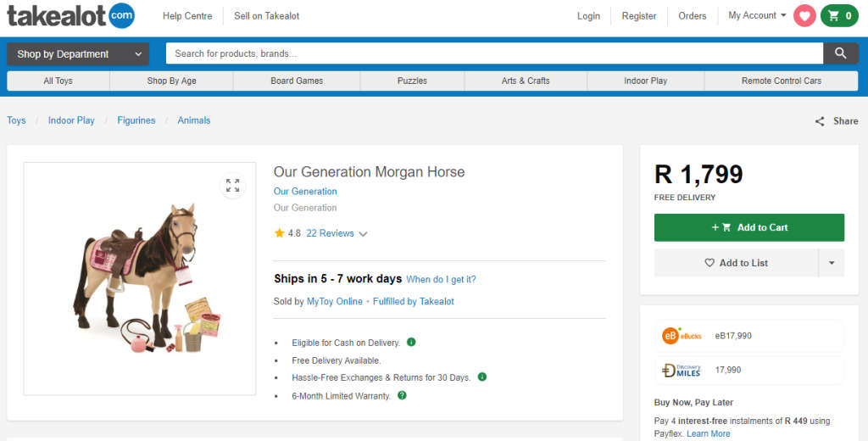Click the Login link
868x441 pixels.
point(588,16)
